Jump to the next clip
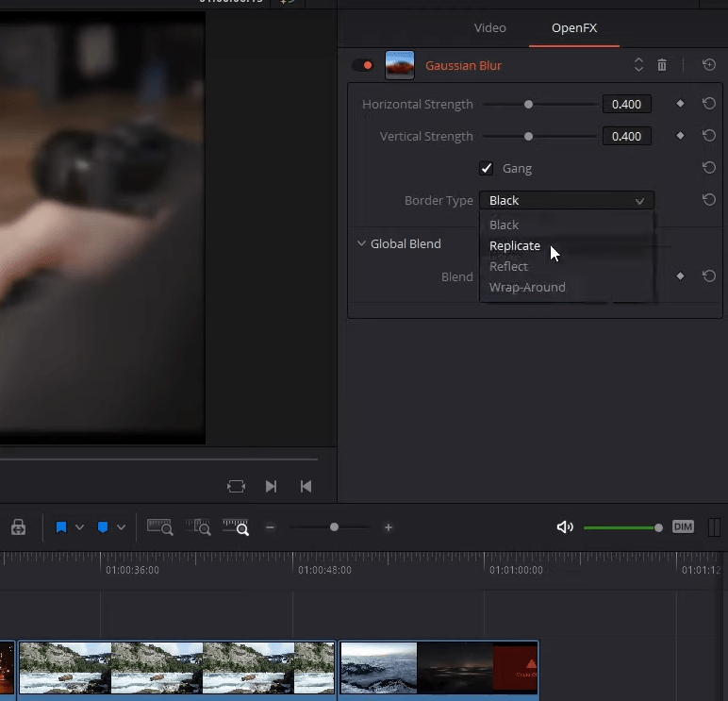The height and width of the screenshot is (701, 728). pyautogui.click(x=271, y=487)
